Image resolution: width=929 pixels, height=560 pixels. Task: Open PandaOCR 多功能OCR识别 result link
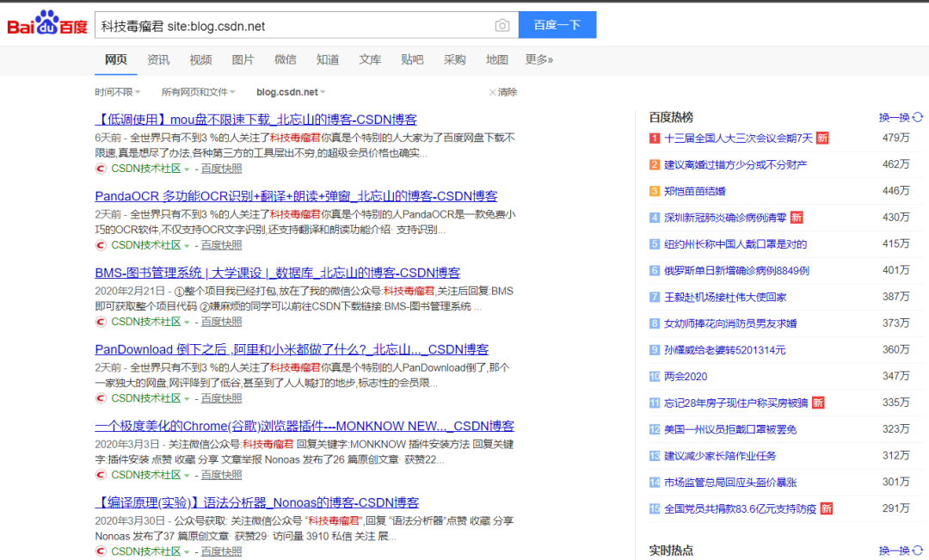click(x=296, y=196)
